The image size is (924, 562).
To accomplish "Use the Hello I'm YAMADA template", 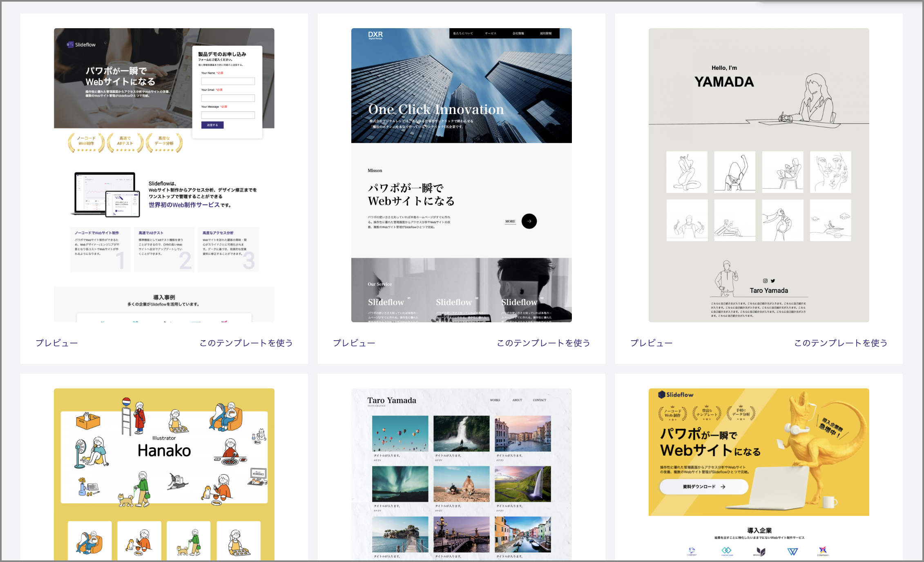I will (841, 343).
